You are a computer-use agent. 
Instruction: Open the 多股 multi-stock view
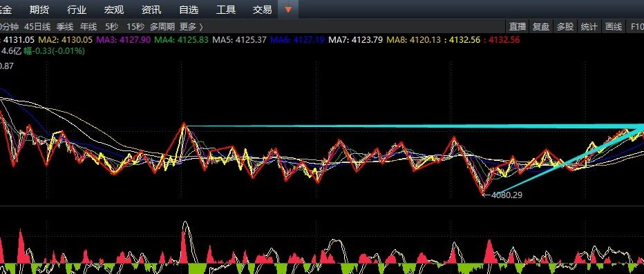(565, 27)
